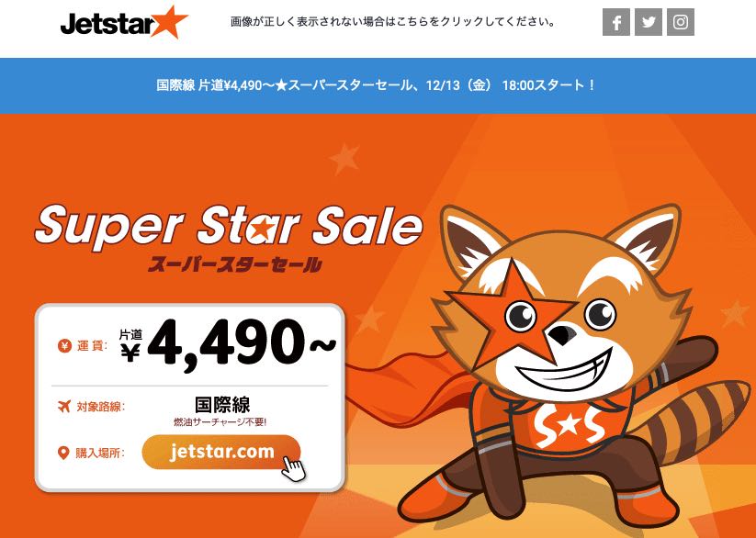This screenshot has width=756, height=538.
Task: Click the airplane route icon
Action: [64, 407]
